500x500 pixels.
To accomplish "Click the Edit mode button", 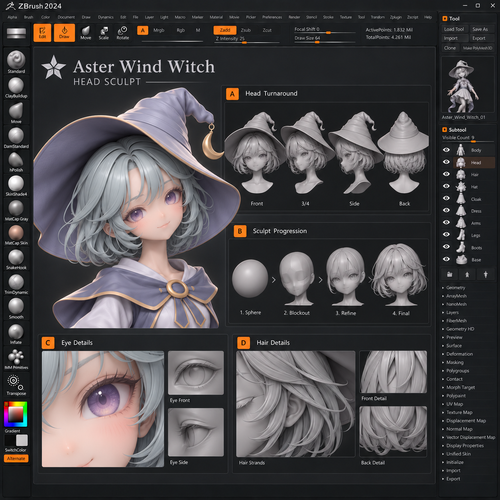I will click(x=42, y=33).
